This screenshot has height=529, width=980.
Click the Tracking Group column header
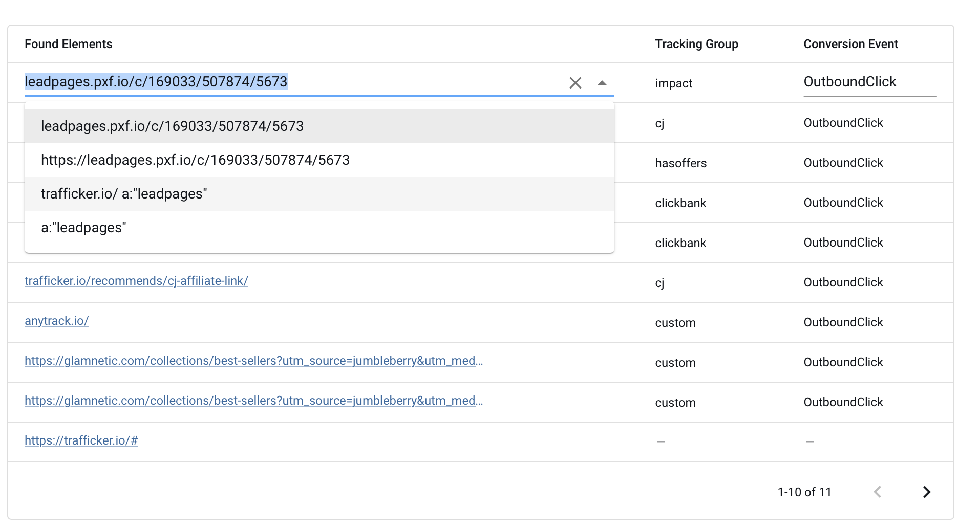(x=697, y=44)
